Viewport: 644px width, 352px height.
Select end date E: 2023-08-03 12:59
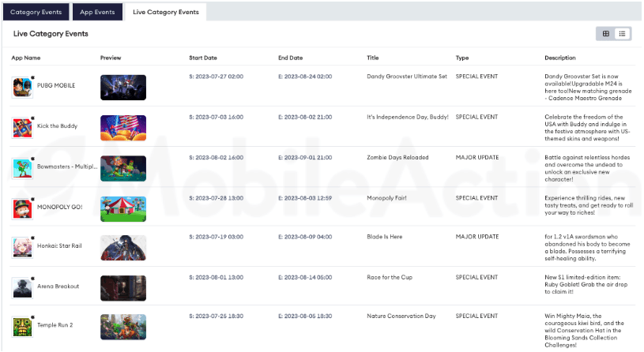(305, 198)
